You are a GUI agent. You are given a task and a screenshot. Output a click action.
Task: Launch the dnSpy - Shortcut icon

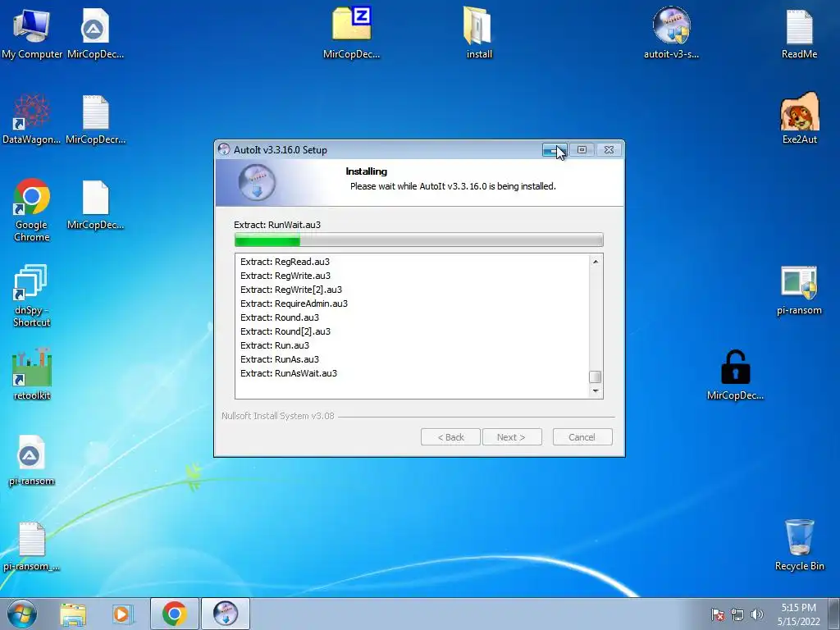tap(32, 295)
